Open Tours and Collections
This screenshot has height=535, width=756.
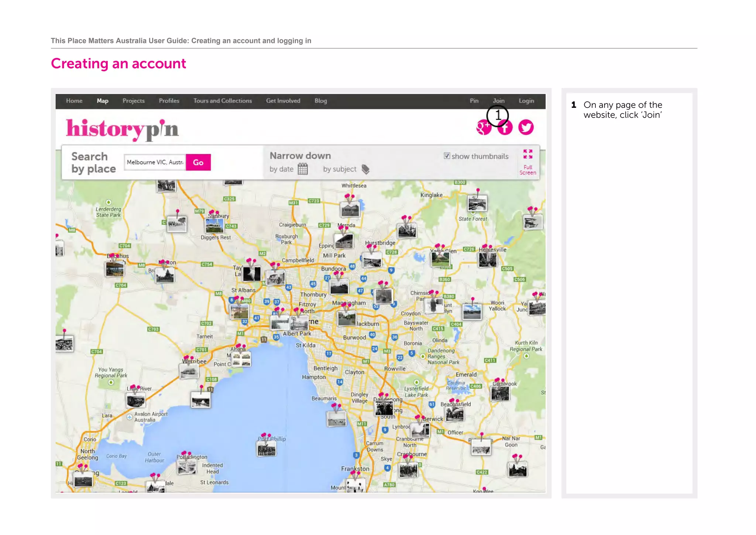tap(223, 101)
